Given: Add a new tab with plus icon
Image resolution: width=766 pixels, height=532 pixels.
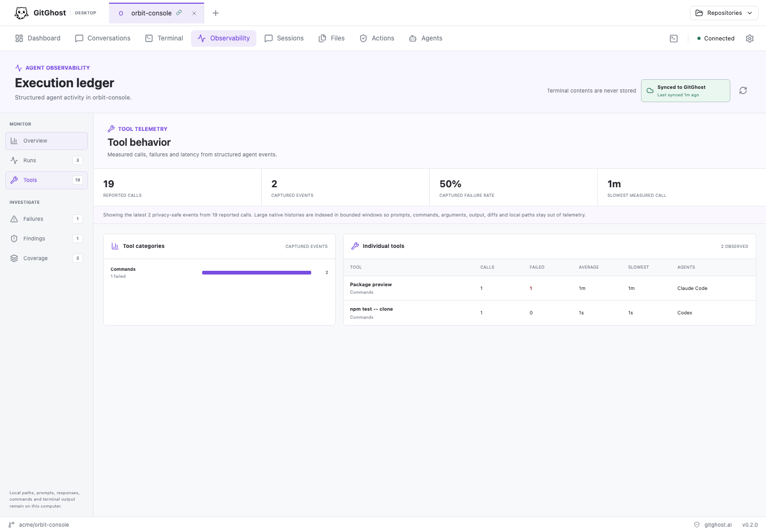Looking at the screenshot, I should point(215,13).
